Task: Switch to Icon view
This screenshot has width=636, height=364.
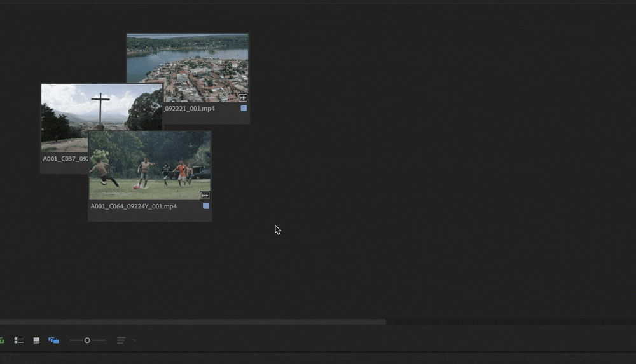Action: tap(36, 340)
